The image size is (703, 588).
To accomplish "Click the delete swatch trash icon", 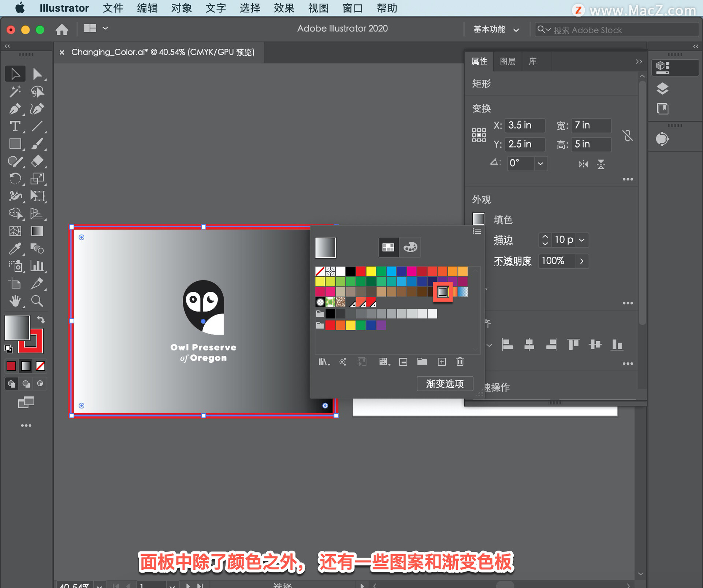I will tap(460, 362).
